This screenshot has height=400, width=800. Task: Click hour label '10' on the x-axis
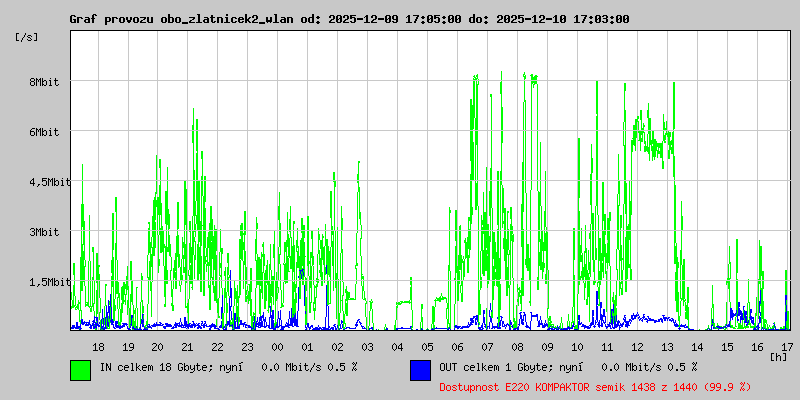577,347
